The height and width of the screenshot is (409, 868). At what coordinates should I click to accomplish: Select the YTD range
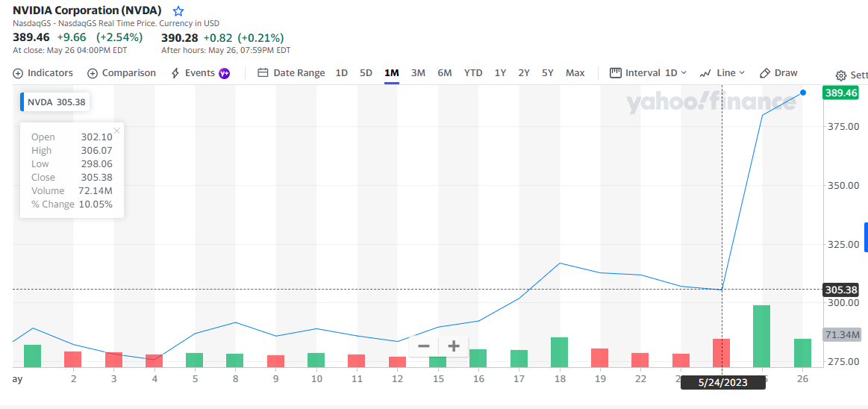click(473, 73)
